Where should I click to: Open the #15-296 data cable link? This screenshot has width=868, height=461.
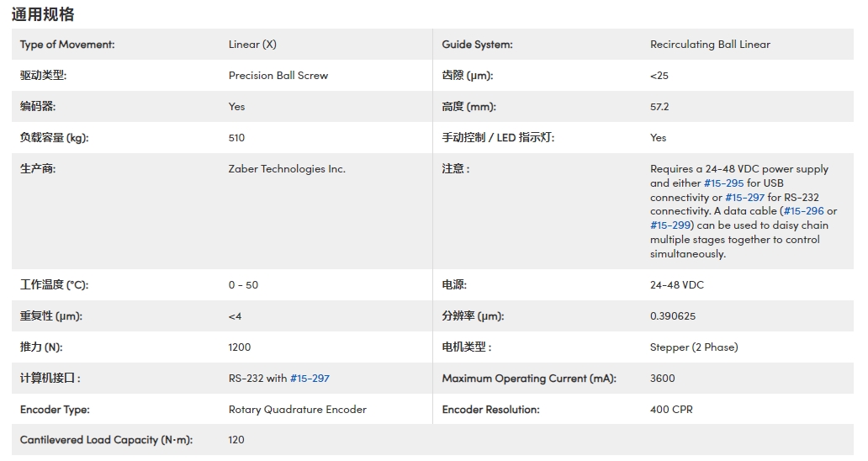803,211
